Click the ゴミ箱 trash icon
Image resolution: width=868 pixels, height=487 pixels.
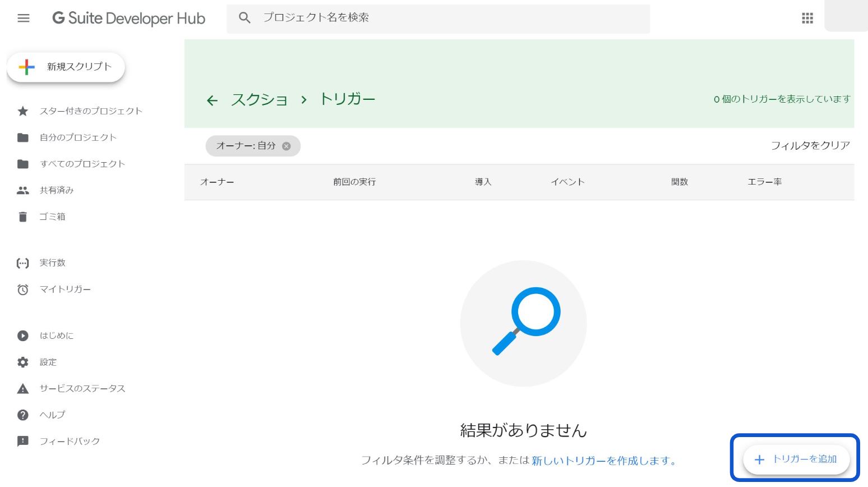23,217
